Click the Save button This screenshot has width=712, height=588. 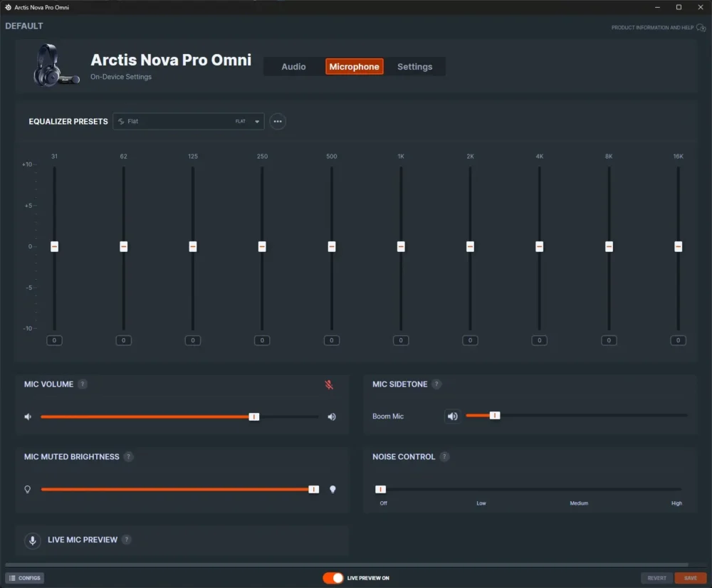[691, 578]
